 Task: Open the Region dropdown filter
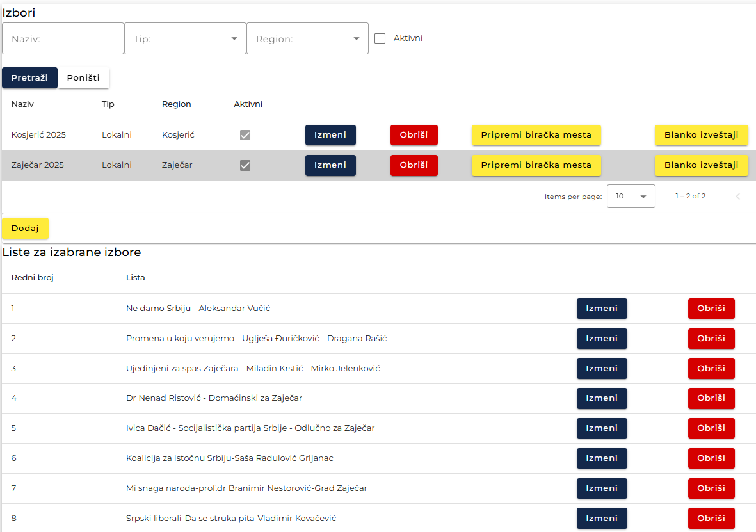[308, 38]
